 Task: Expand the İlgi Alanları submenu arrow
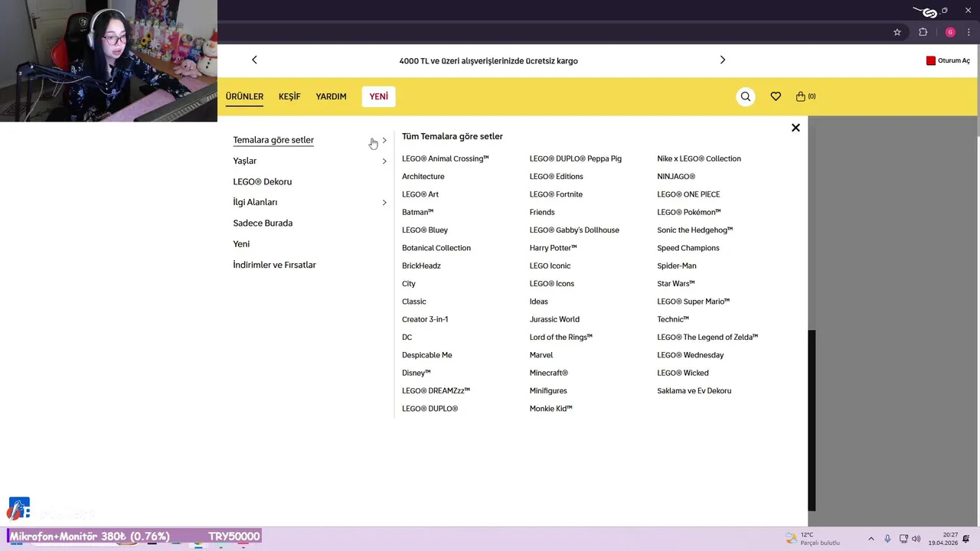[x=384, y=203]
